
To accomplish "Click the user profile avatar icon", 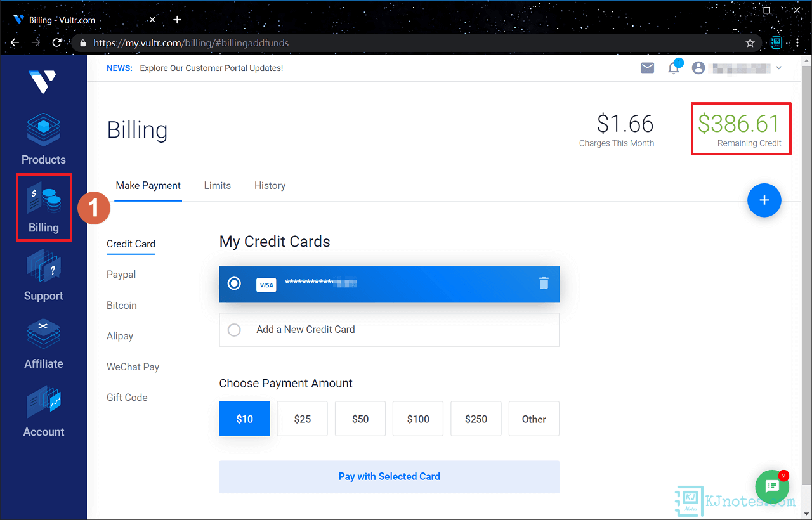I will click(698, 68).
